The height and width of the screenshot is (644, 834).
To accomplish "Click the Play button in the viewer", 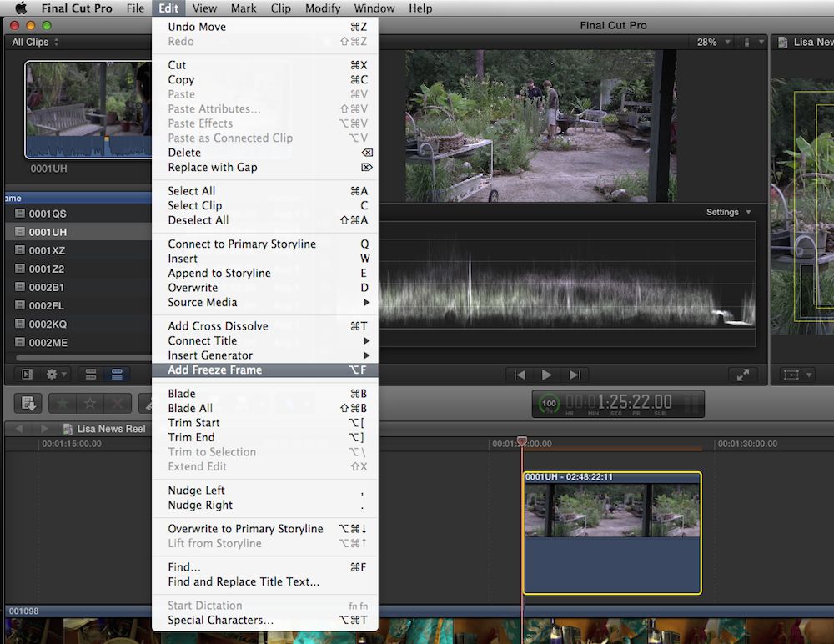I will coord(547,375).
